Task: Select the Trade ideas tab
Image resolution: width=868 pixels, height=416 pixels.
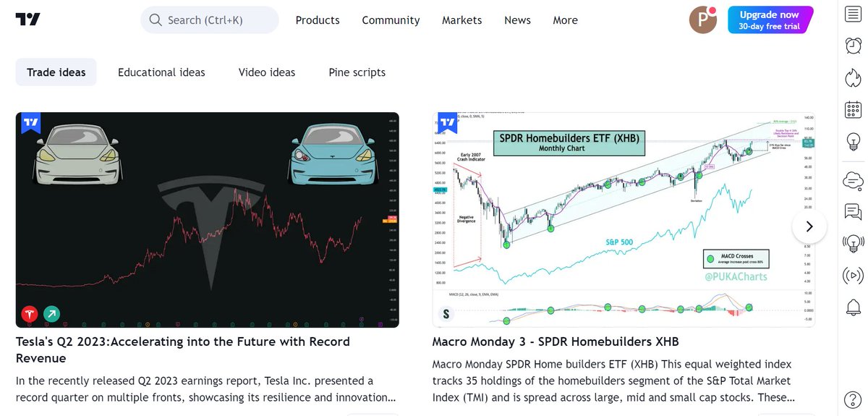Action: [x=56, y=72]
